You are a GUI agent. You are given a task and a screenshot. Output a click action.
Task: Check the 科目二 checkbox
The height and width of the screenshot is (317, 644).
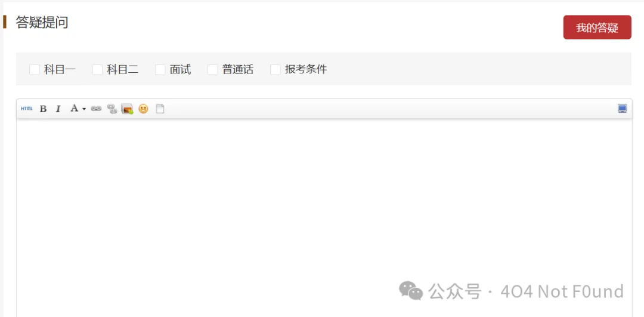pyautogui.click(x=97, y=69)
